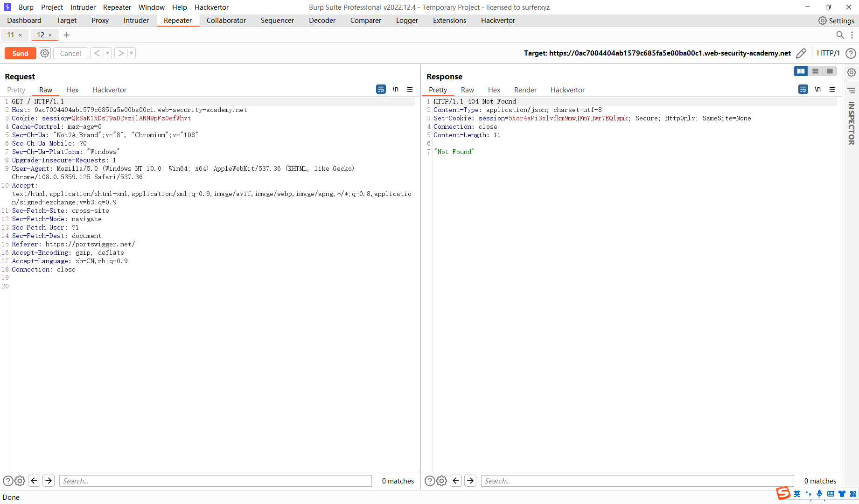Open the Dashboard tab
Screen dimensions: 859x504
24,21
